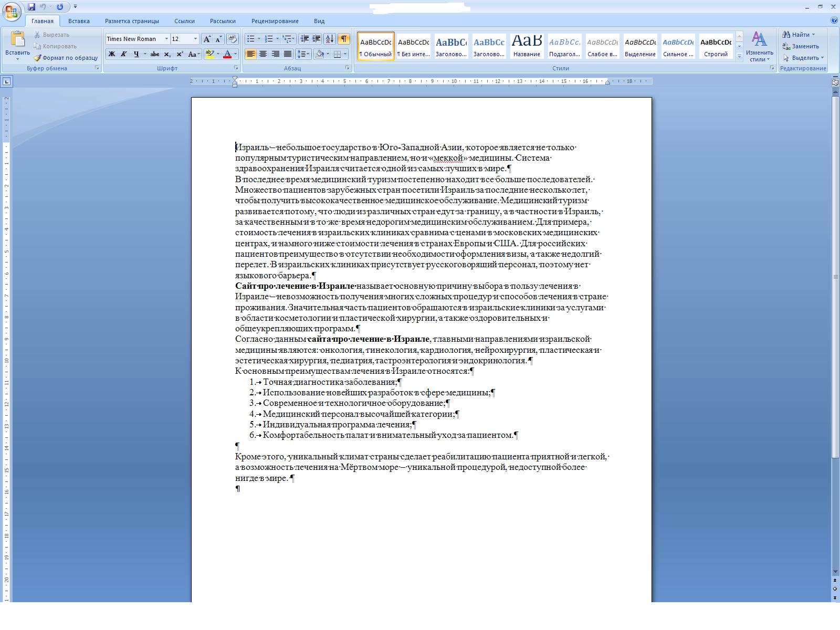Open Буфер обмена pane launcher
This screenshot has width=840, height=630.
(97, 68)
